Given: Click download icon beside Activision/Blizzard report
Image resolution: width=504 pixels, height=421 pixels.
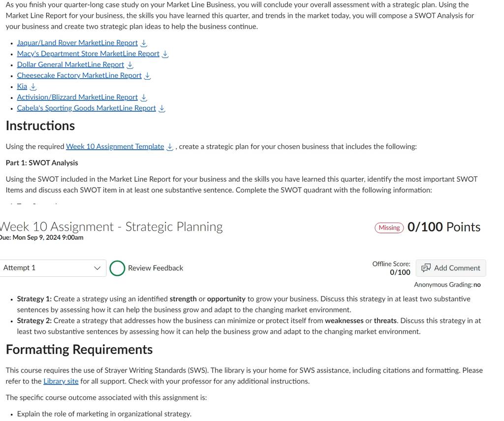Looking at the screenshot, I should click(x=144, y=97).
